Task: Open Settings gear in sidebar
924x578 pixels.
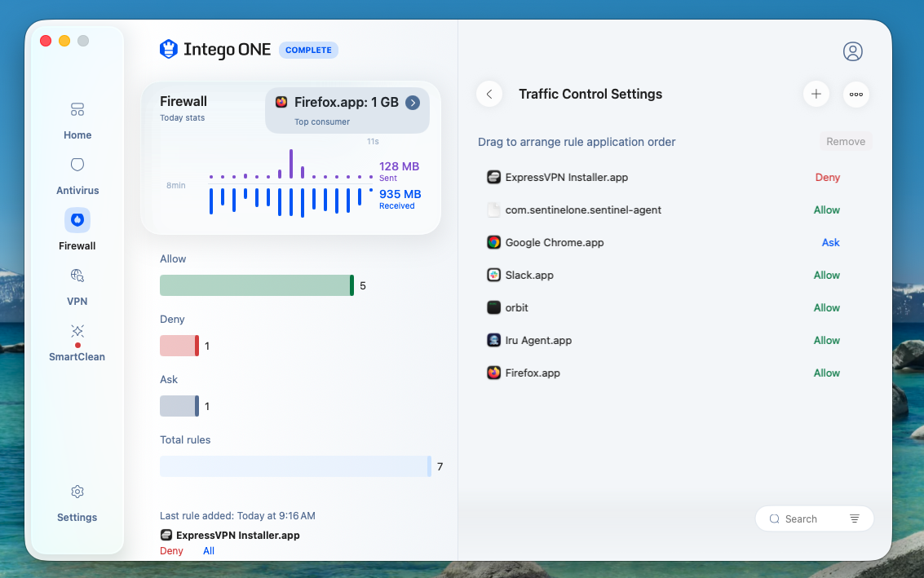Action: pos(77,502)
